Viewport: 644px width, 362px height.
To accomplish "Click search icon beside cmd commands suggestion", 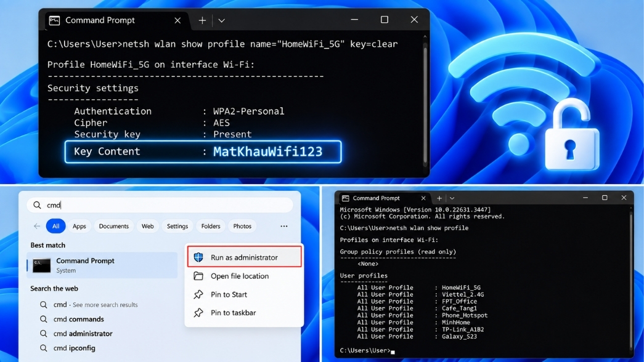I will click(x=43, y=319).
